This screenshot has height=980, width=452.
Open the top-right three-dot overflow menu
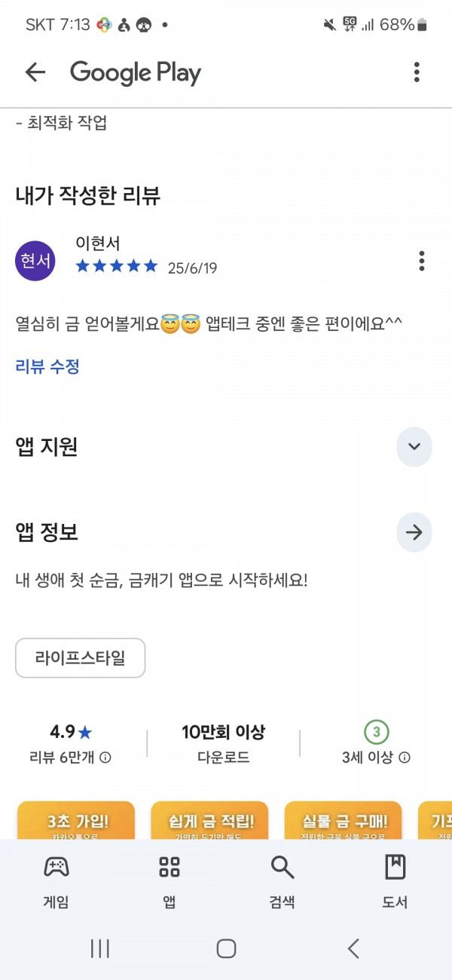(417, 72)
